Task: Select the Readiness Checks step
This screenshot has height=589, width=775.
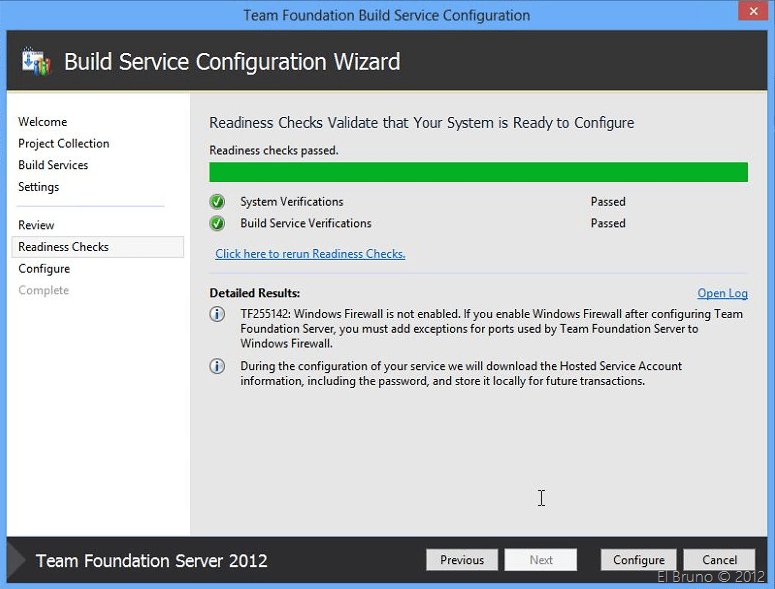Action: (x=64, y=247)
